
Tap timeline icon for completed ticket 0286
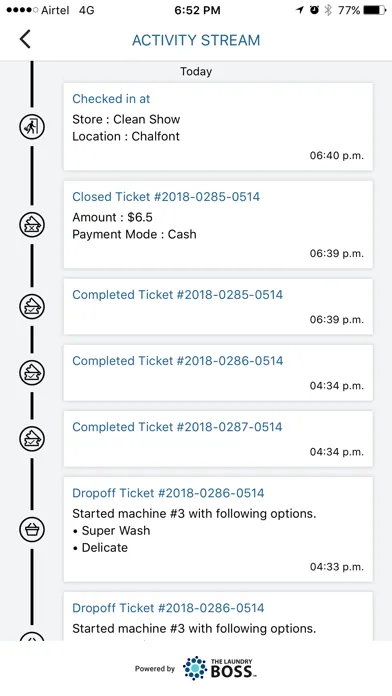click(32, 372)
